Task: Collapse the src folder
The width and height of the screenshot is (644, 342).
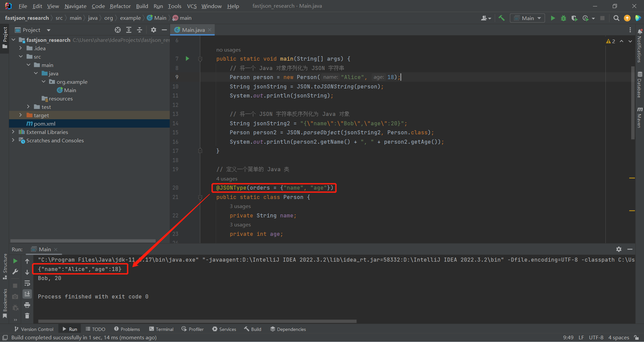Action: pyautogui.click(x=21, y=57)
